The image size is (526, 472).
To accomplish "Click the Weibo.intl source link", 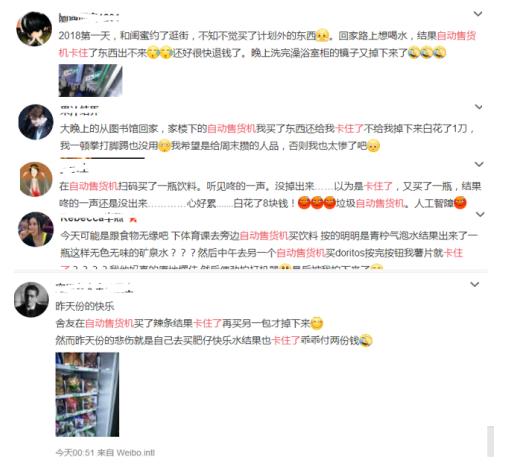I will [136, 453].
